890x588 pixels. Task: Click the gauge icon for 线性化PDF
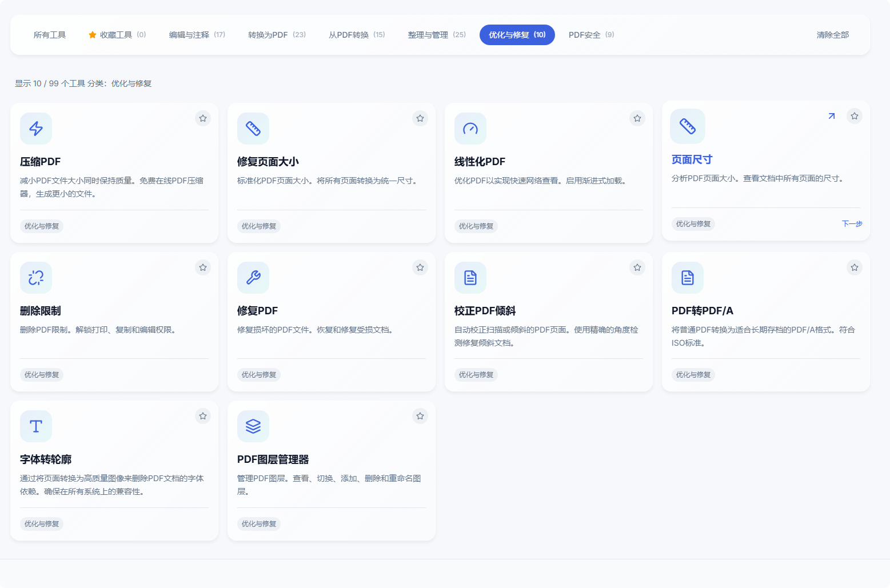point(470,129)
